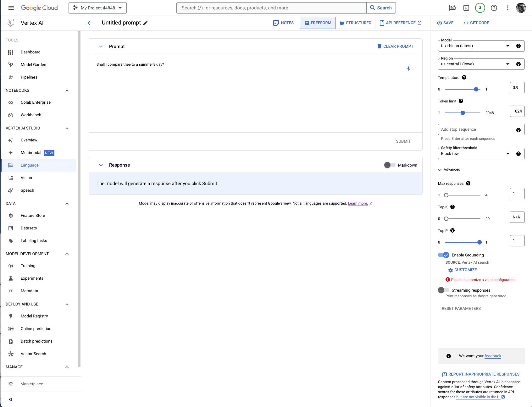Select Multimodal in the sidebar
Image resolution: width=532 pixels, height=407 pixels.
point(38,153)
